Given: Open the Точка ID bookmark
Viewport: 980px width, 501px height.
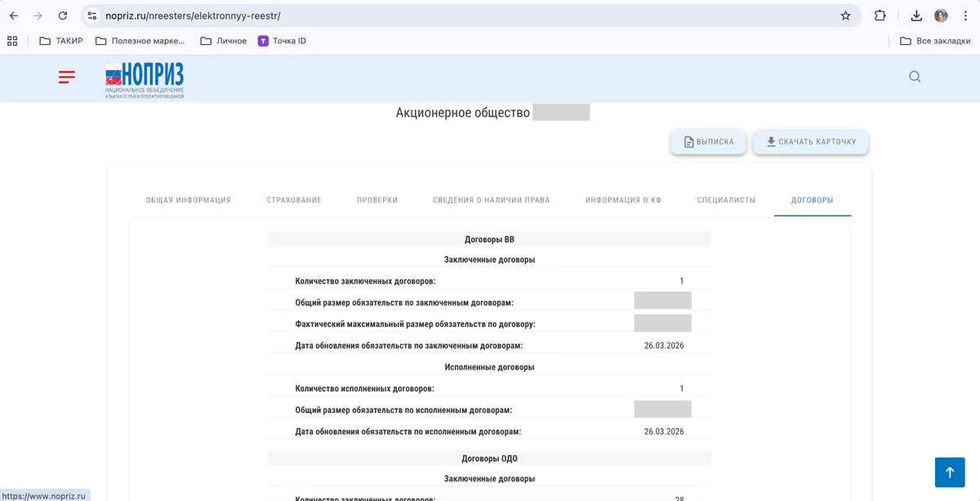Looking at the screenshot, I should click(282, 41).
